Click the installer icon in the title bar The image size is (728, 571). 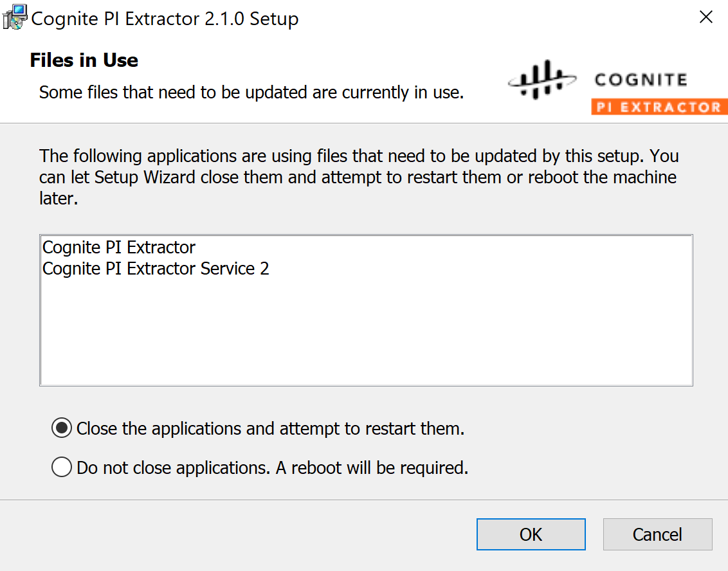click(x=15, y=17)
